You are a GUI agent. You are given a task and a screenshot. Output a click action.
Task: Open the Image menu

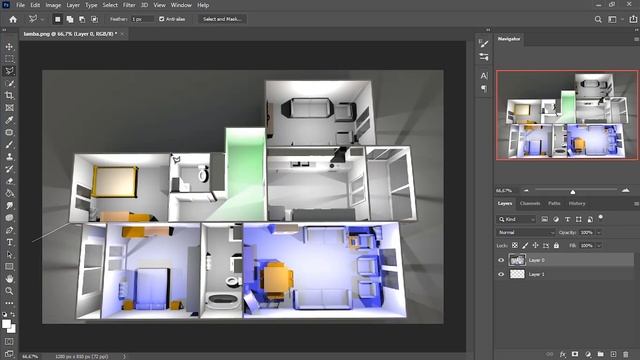coord(53,5)
